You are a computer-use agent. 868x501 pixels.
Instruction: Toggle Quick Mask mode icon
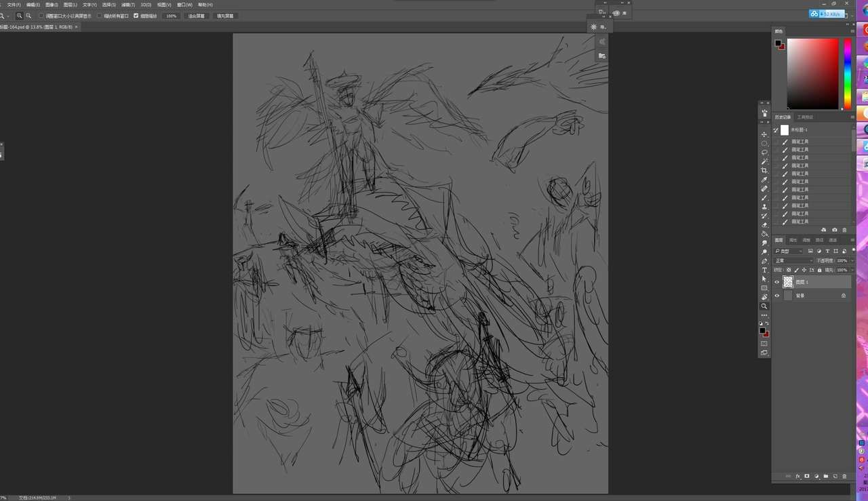click(764, 344)
